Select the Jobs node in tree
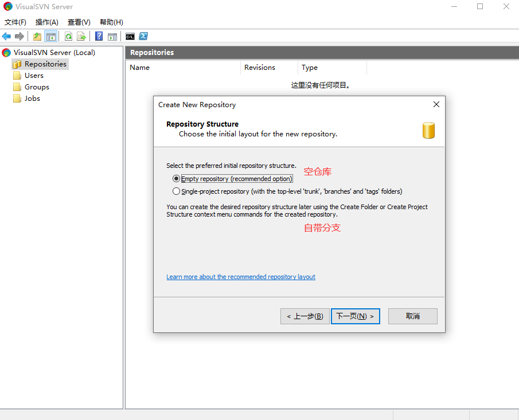 [x=32, y=99]
